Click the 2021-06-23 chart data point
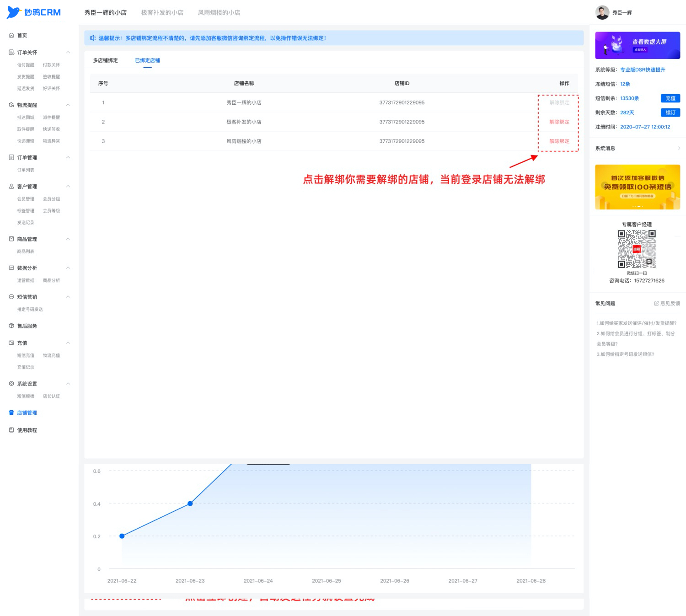This screenshot has height=616, width=686. pos(190,504)
